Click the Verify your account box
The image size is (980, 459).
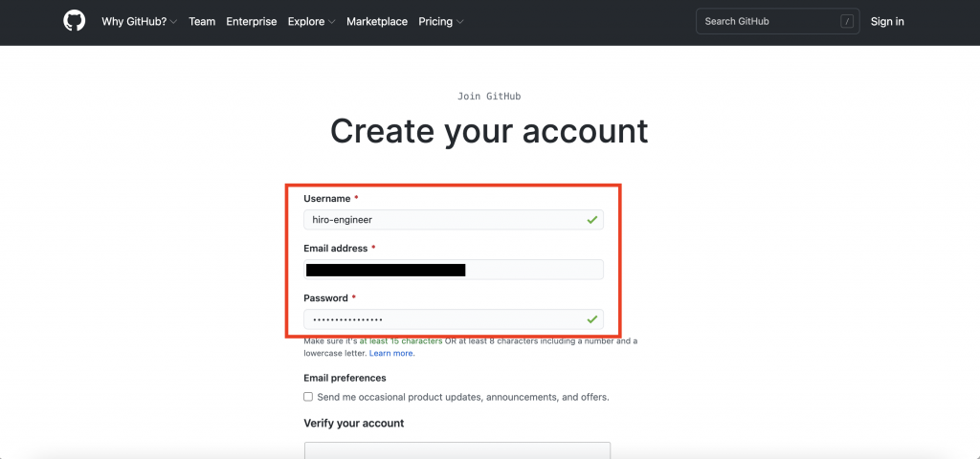(x=457, y=449)
